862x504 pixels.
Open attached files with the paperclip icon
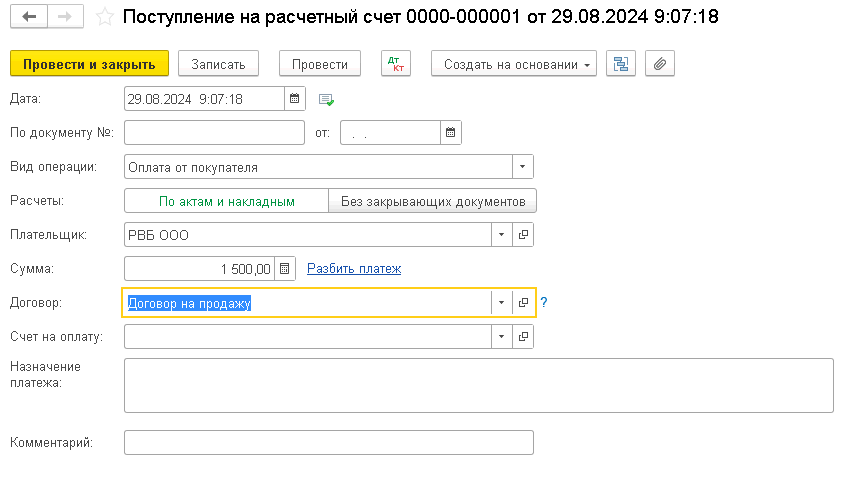pos(660,64)
